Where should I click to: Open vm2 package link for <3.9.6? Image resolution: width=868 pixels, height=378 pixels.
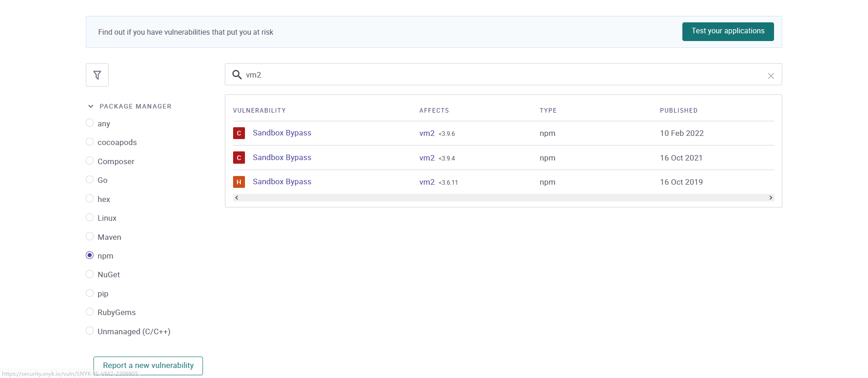pyautogui.click(x=427, y=133)
